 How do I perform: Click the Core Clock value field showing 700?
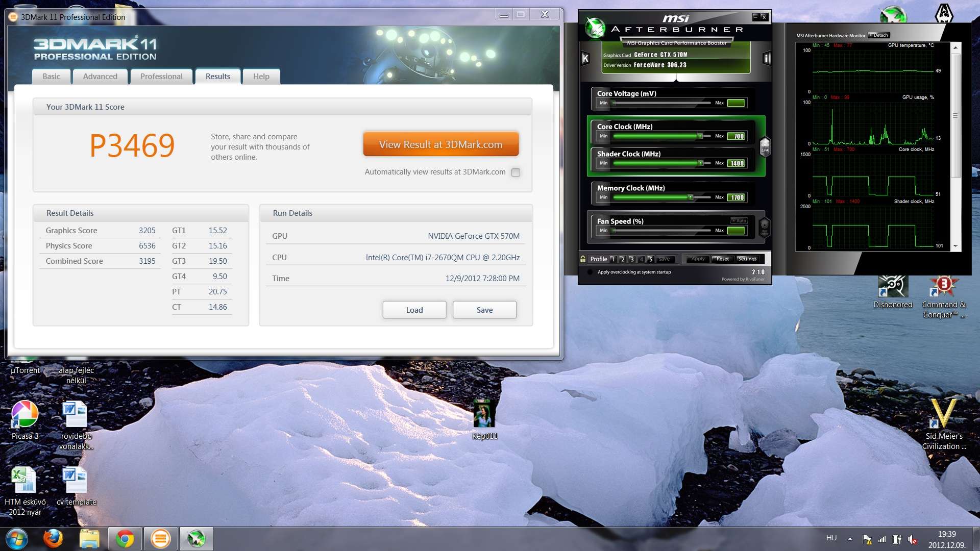pyautogui.click(x=737, y=136)
